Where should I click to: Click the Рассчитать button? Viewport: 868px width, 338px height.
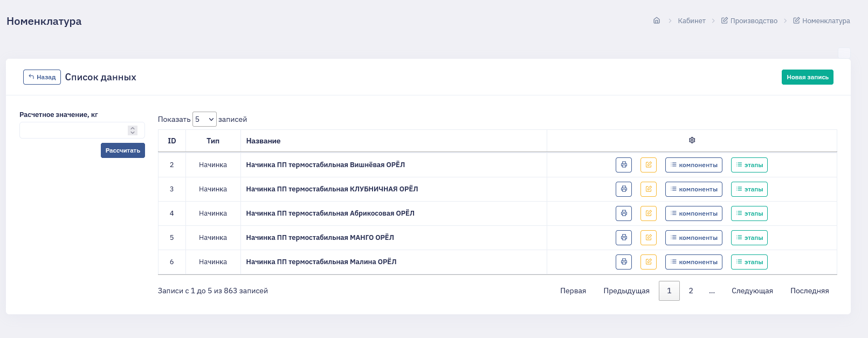pyautogui.click(x=123, y=150)
